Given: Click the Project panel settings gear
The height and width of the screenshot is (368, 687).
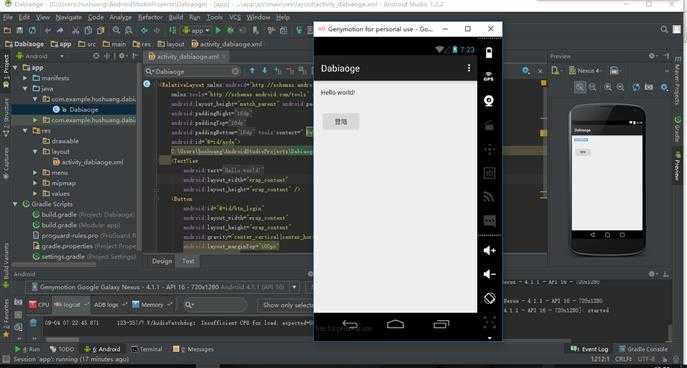Looking at the screenshot, I should coord(121,56).
